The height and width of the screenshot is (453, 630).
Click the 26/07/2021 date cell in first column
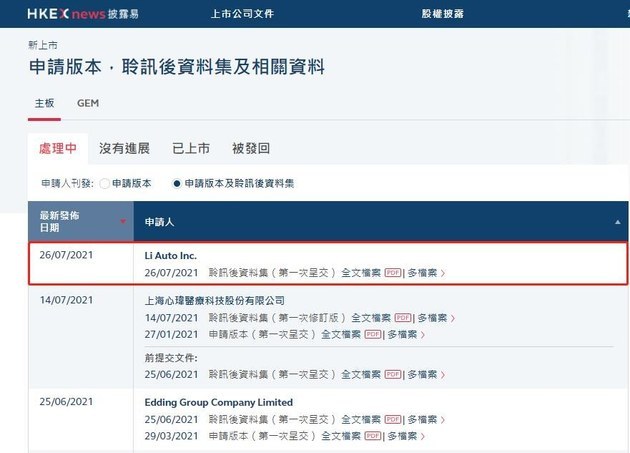(66, 255)
